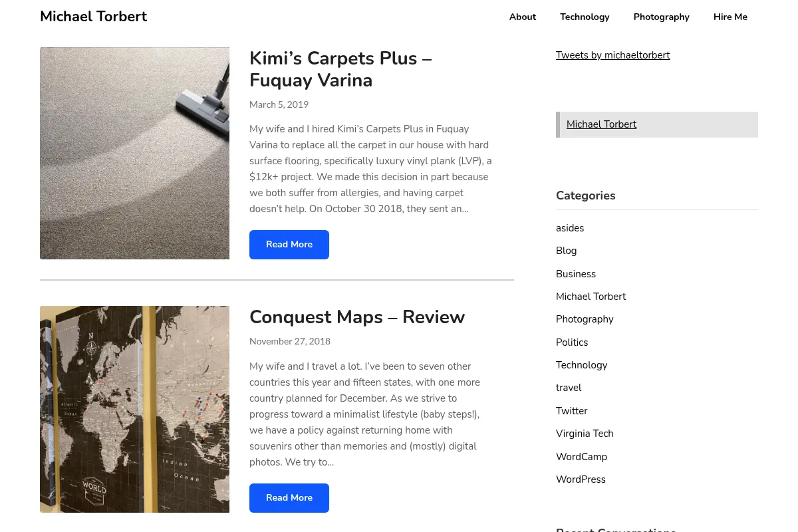Click the Michael Torbert site title
798x532 pixels.
[x=93, y=17]
